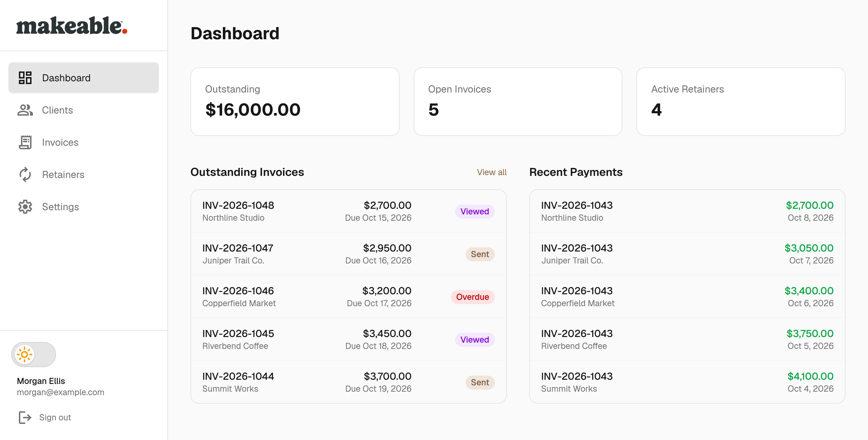
Task: Open invoice INV-2026-1046
Action: click(348, 297)
